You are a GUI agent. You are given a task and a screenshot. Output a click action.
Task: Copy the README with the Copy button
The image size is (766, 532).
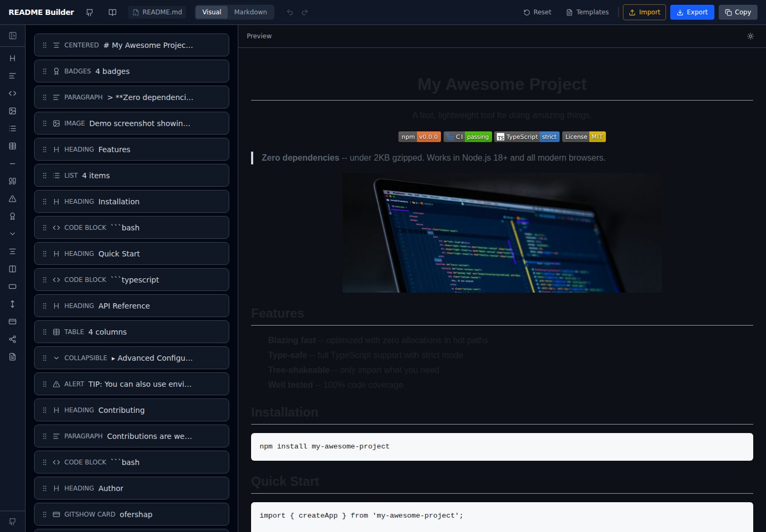738,12
